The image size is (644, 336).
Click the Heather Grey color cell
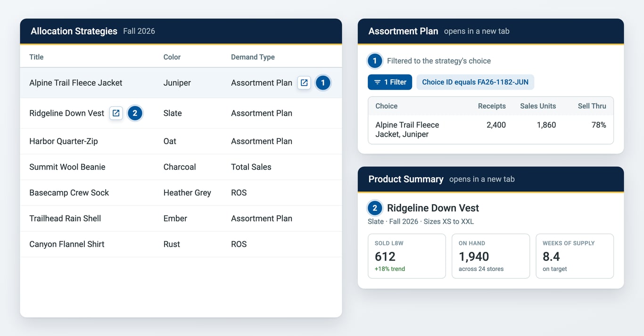(x=187, y=193)
